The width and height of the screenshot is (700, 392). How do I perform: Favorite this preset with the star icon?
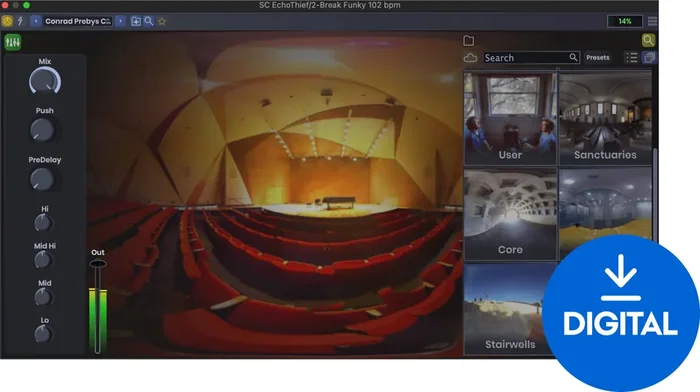tap(162, 21)
